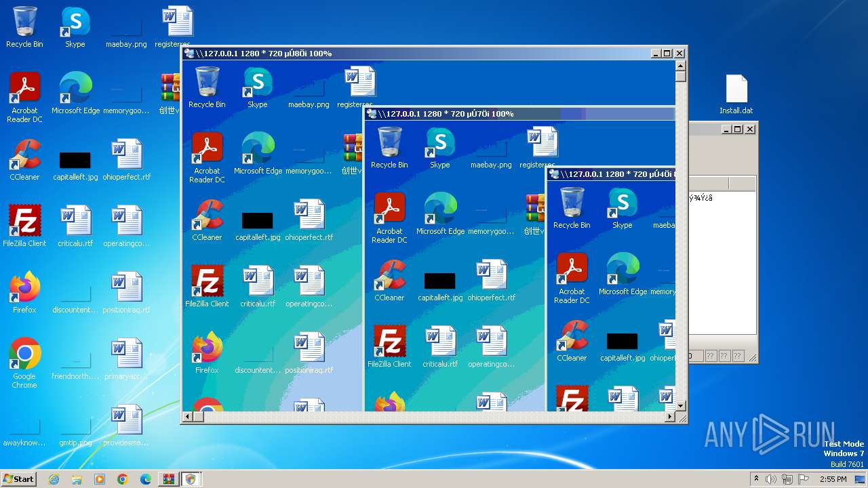
Task: Click Acrobat Reader DC in second nested view
Action: coord(389,218)
